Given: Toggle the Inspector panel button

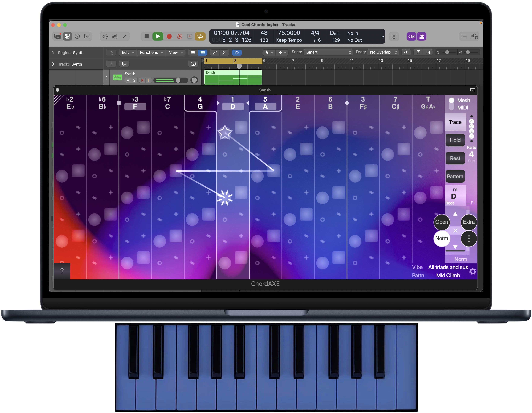Looking at the screenshot, I should [x=67, y=36].
